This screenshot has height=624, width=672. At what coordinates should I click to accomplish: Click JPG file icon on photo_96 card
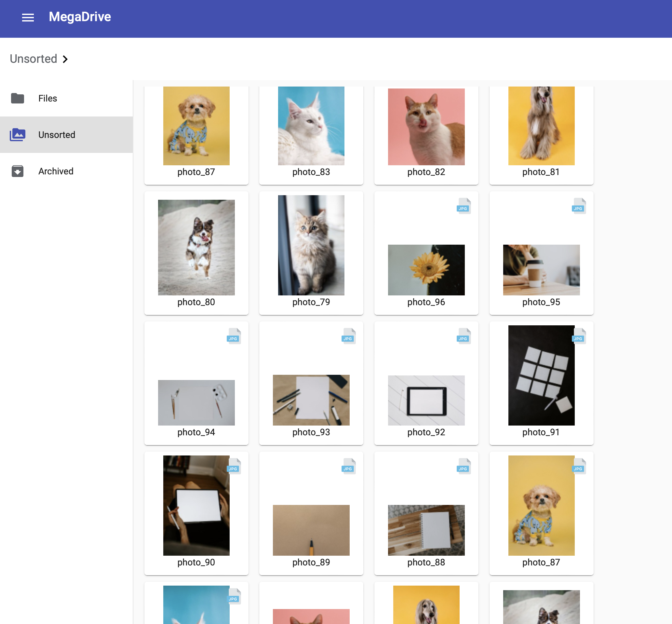click(464, 206)
